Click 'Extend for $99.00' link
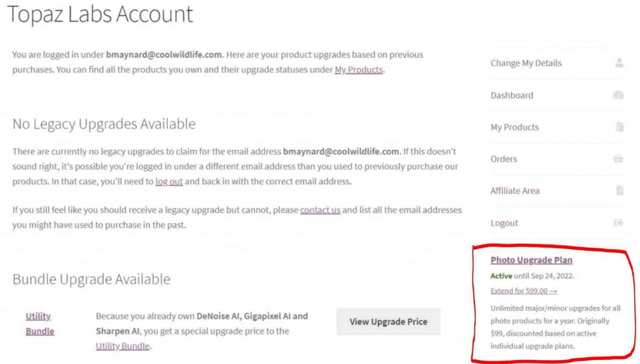Screen dimensions: 640x364 tap(523, 291)
